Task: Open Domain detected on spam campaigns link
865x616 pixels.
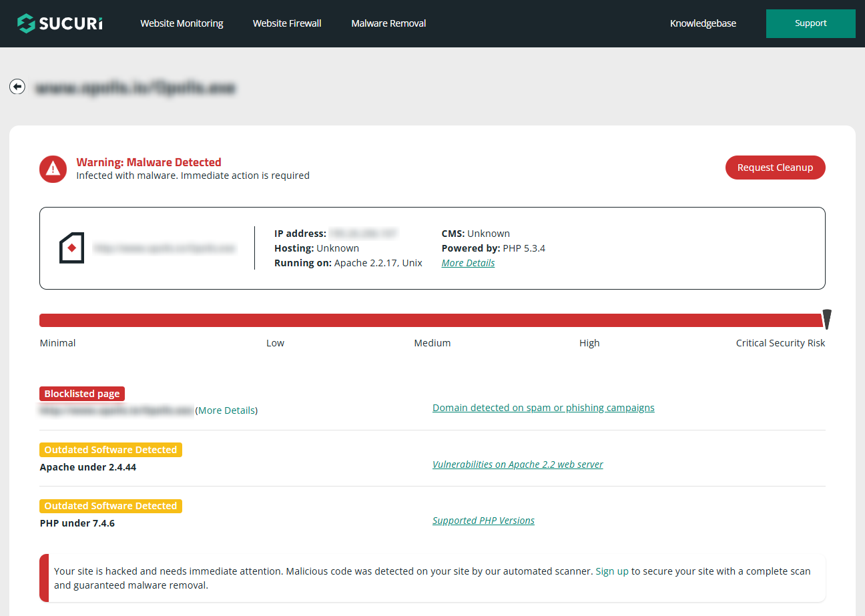Action: 543,408
